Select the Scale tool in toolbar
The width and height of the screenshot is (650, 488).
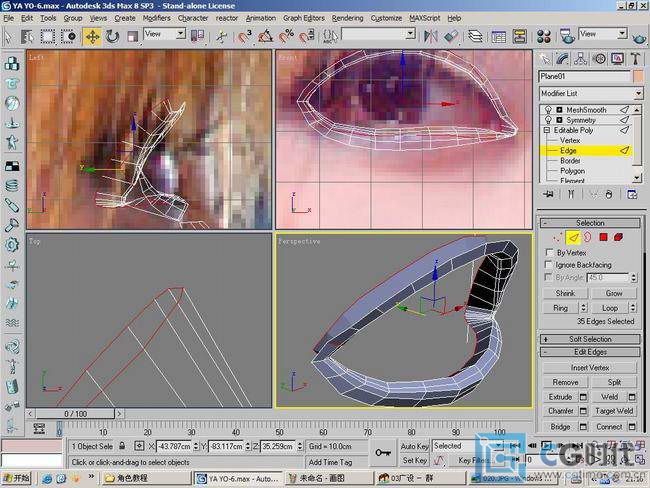[x=132, y=36]
